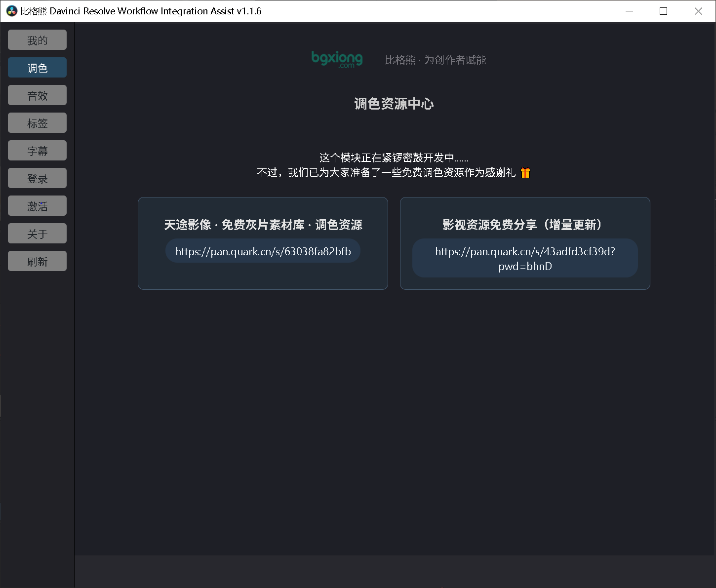The height and width of the screenshot is (588, 716).
Task: Click the bgxiong.com logo
Action: tap(337, 59)
